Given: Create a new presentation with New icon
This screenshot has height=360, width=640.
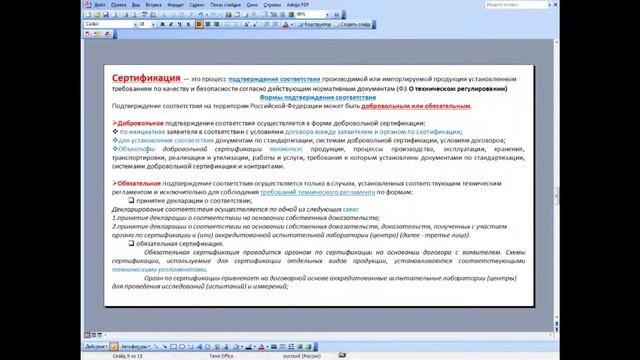Looking at the screenshot, I should point(88,14).
